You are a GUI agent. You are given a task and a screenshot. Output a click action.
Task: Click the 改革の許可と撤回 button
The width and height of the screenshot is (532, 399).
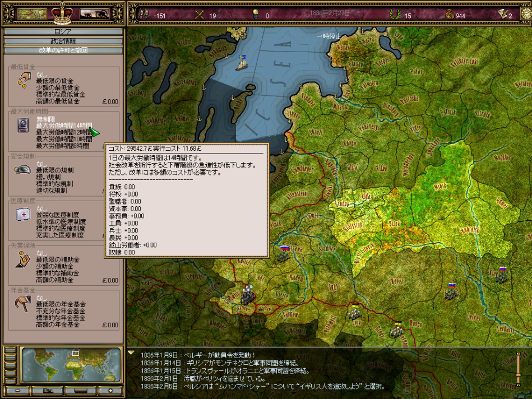[x=63, y=50]
